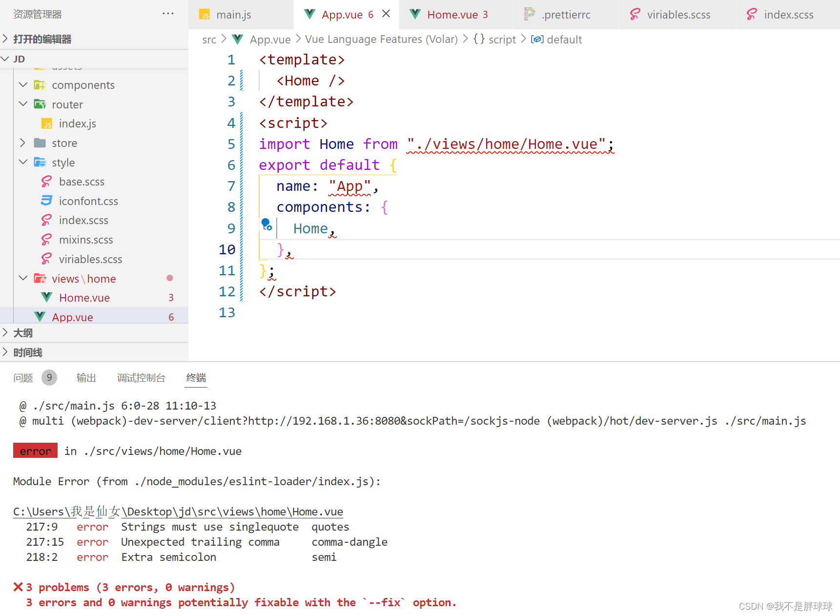Switch to the .prettierrc tab
This screenshot has height=616, width=840.
(566, 15)
